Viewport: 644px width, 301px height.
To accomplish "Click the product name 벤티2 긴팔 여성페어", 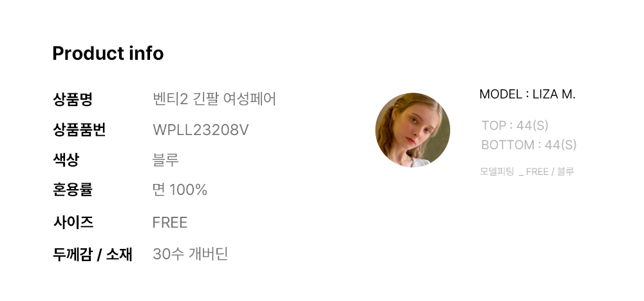I will (214, 99).
